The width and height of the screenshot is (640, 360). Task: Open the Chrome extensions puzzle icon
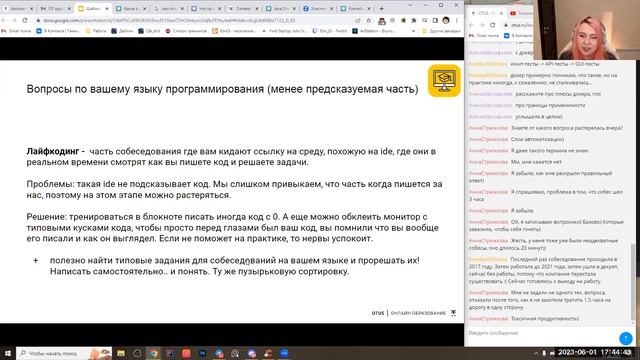coord(413,20)
